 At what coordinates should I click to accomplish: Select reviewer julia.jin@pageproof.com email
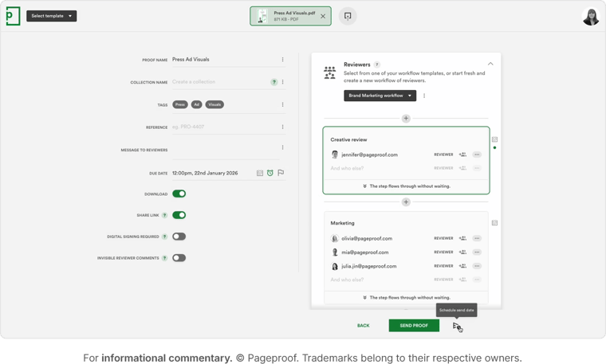coord(368,266)
